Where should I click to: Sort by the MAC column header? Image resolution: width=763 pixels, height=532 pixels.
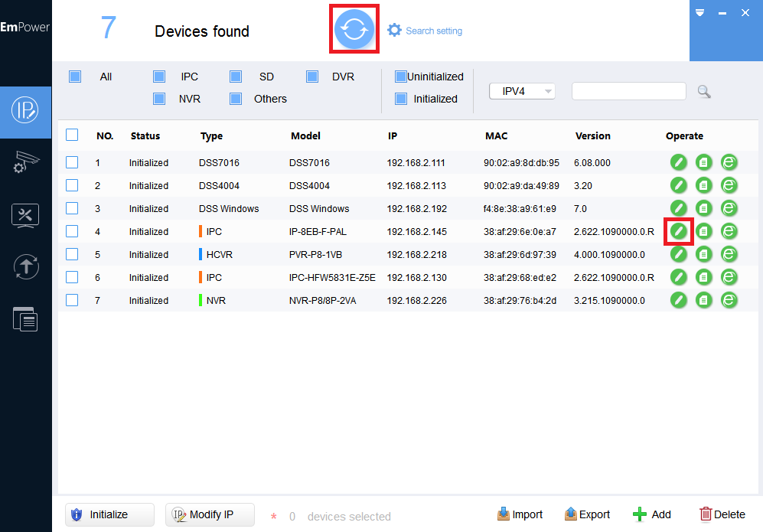[496, 135]
